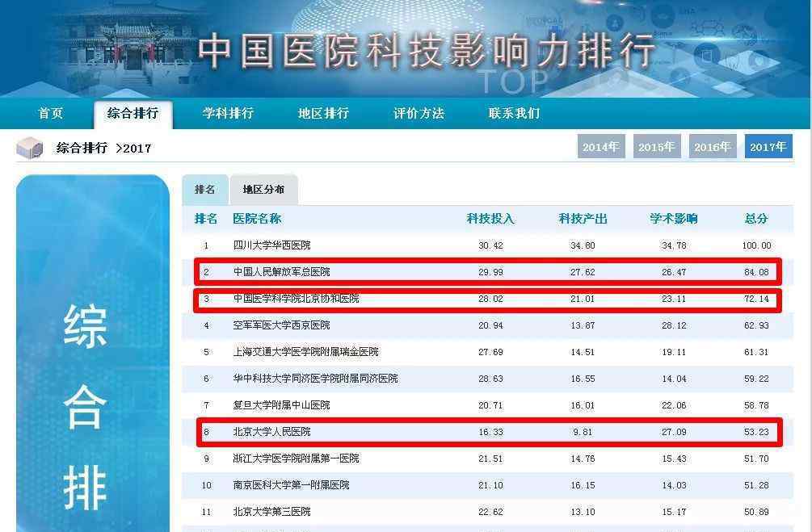The width and height of the screenshot is (812, 532).
Task: Click the 总分 column header
Action: pos(756,219)
